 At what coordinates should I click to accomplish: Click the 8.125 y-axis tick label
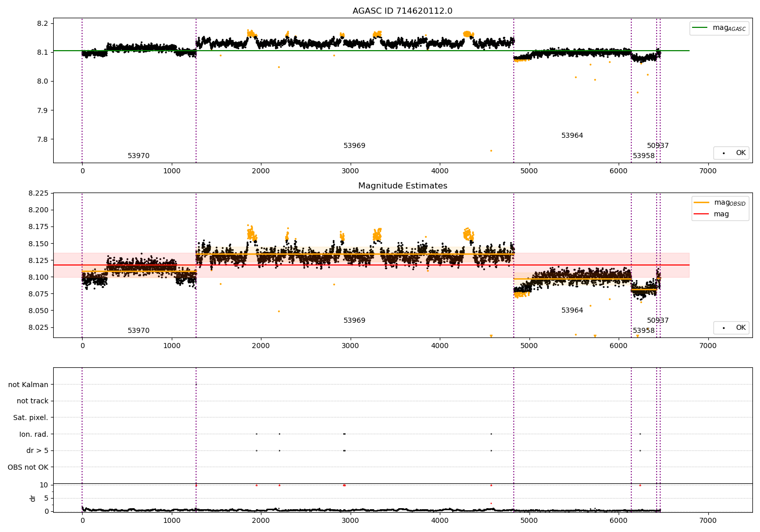pyautogui.click(x=39, y=260)
